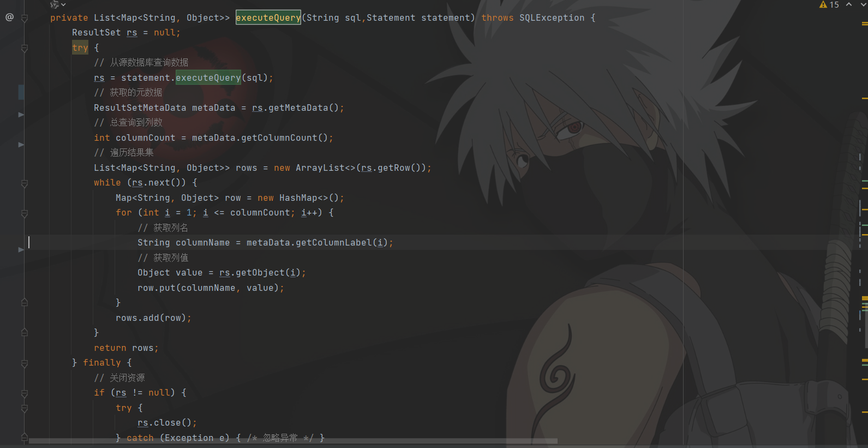This screenshot has height=448, width=868.
Task: Collapse the if (rs != null) fold marker
Action: [25, 393]
